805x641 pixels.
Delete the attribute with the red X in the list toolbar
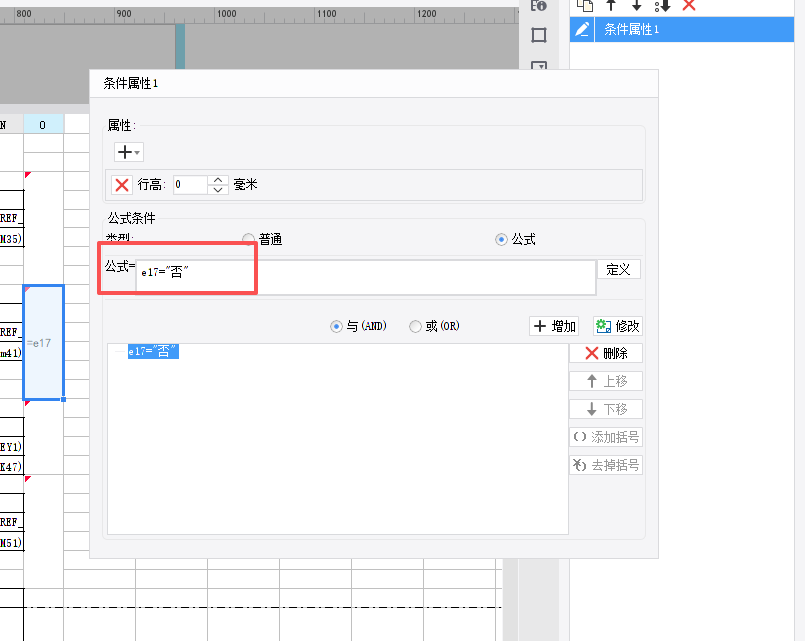689,5
